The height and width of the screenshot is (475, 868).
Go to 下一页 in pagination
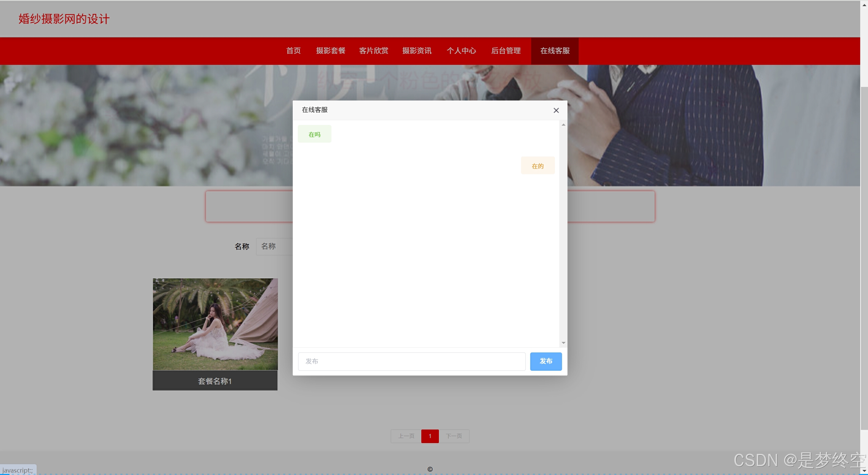454,436
